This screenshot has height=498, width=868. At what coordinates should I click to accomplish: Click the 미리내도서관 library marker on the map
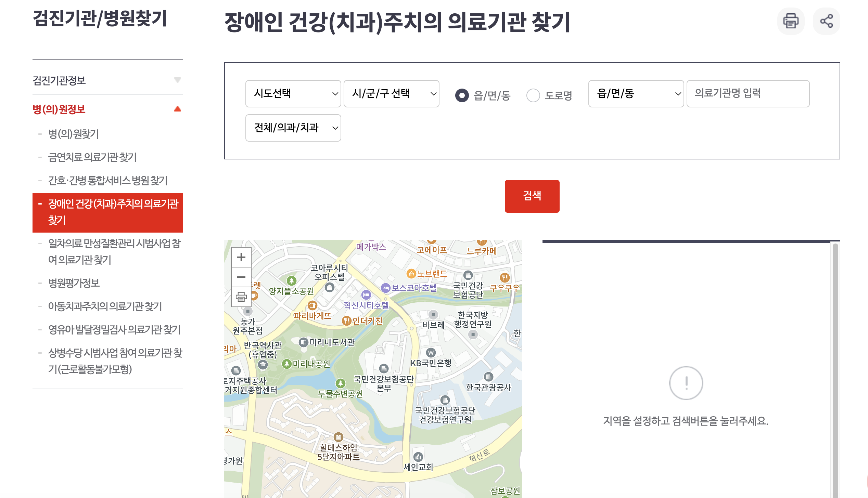click(303, 342)
